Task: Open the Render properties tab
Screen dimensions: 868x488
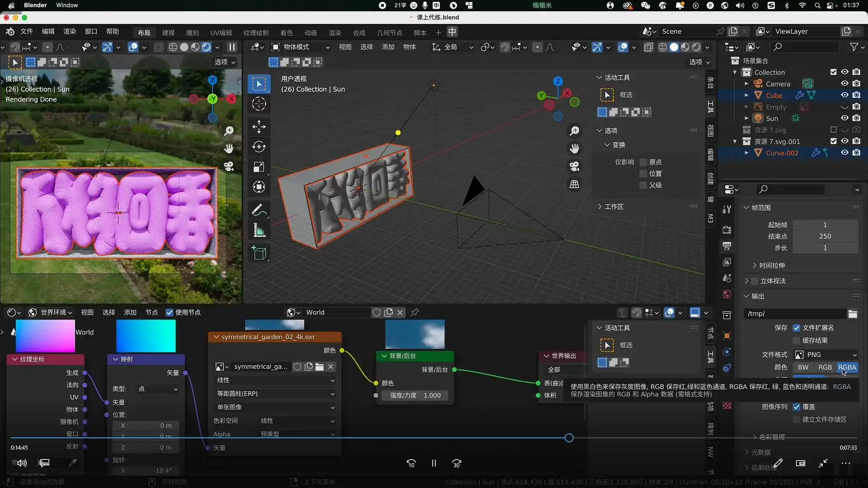Action: click(727, 230)
